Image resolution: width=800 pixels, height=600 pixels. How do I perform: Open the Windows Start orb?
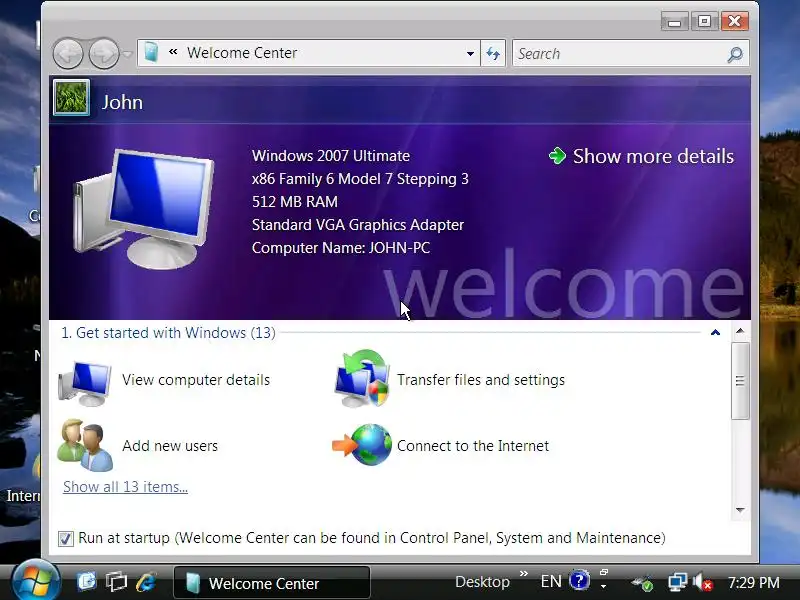click(x=36, y=581)
